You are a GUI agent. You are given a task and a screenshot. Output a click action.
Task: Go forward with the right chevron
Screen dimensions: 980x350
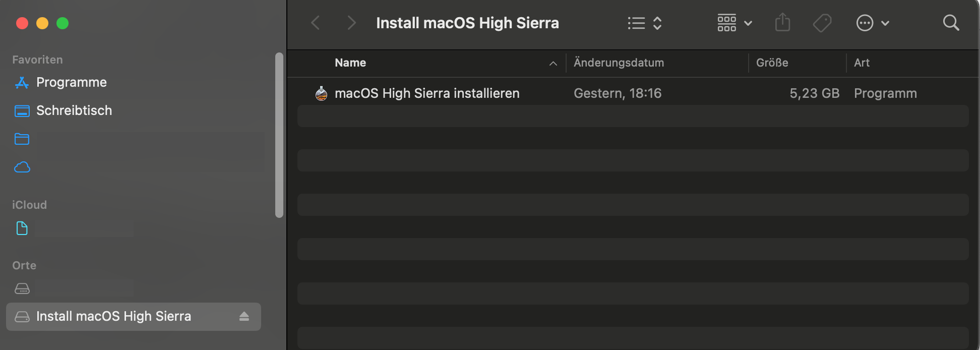pyautogui.click(x=351, y=23)
